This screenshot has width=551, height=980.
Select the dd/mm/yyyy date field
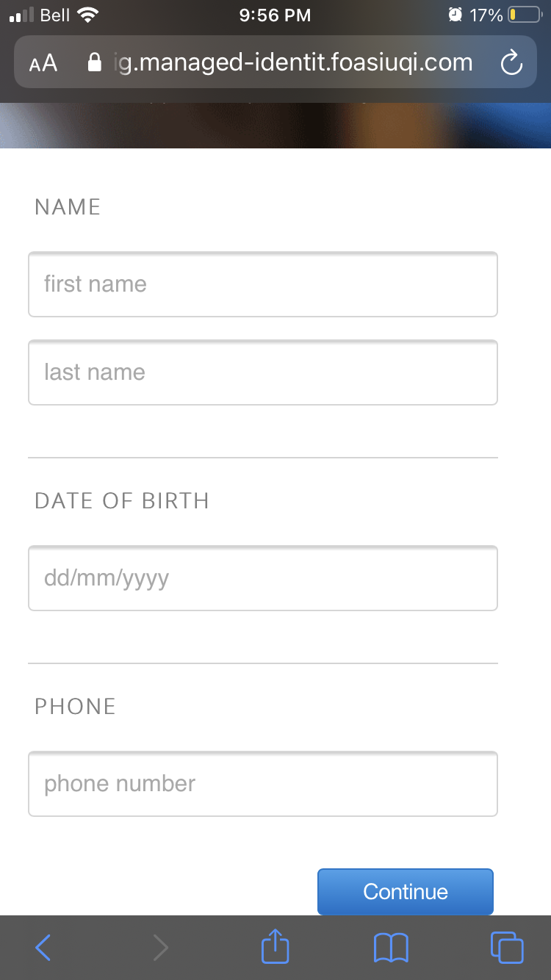pyautogui.click(x=263, y=578)
